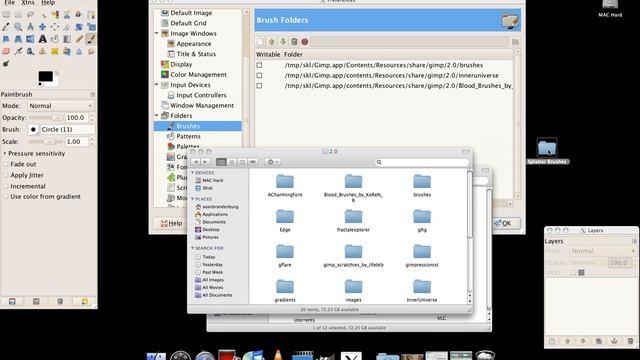Collapse the Folders tree node
The image size is (640, 360).
[x=157, y=116]
